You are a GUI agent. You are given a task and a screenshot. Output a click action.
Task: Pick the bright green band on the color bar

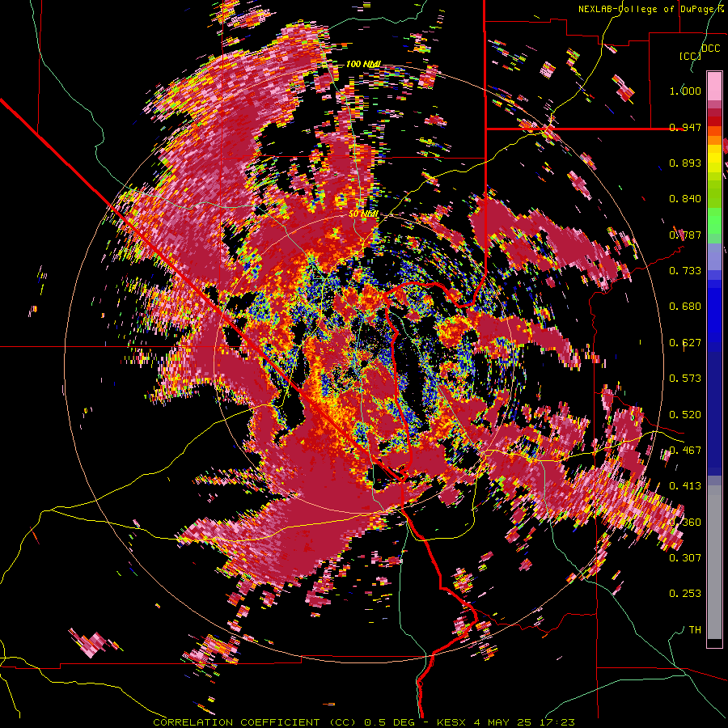(x=714, y=221)
